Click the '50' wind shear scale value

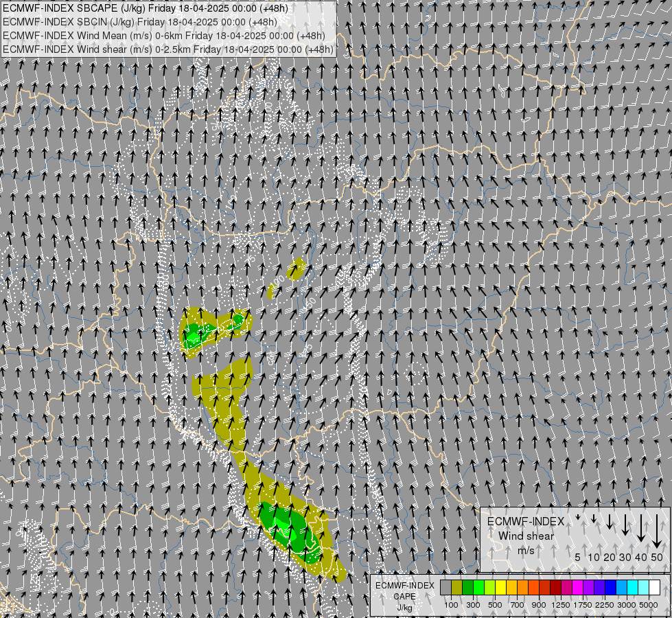point(657,557)
